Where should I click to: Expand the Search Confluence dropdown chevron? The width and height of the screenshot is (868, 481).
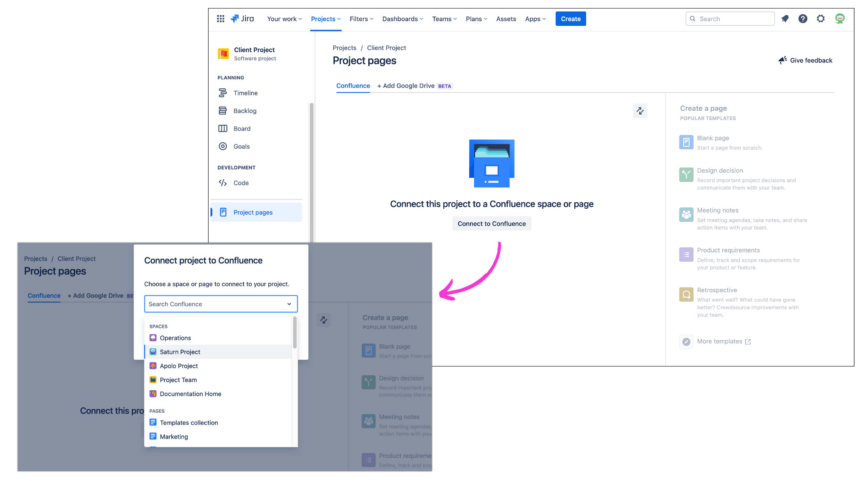[x=289, y=304]
